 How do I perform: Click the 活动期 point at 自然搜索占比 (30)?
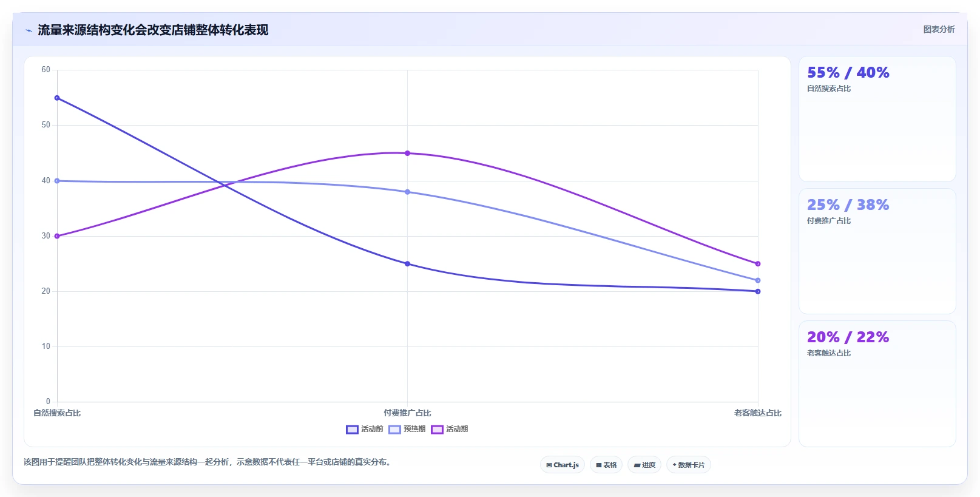pyautogui.click(x=57, y=236)
